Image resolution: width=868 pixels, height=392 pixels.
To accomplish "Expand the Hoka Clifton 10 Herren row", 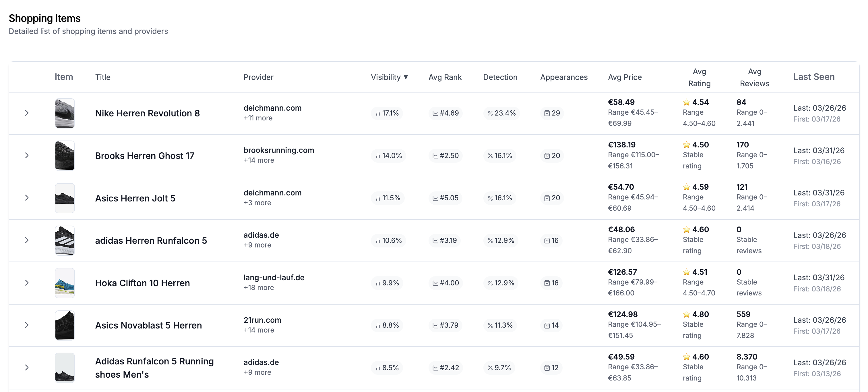I will pos(27,283).
